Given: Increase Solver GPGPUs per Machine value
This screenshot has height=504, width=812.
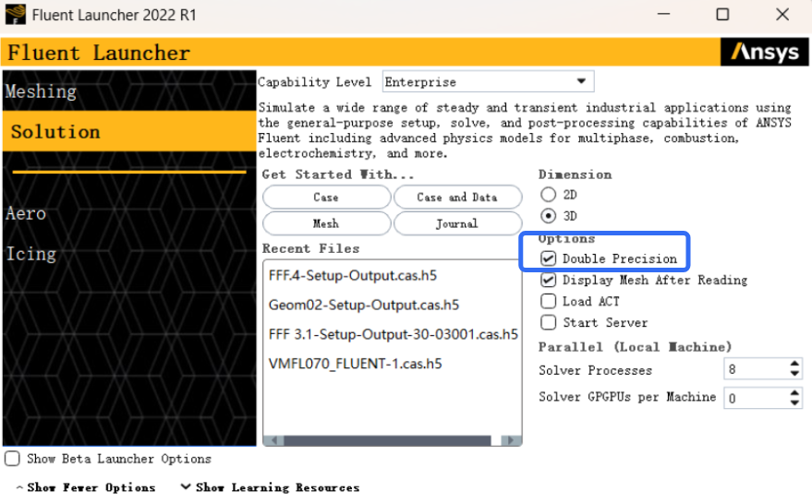Looking at the screenshot, I should [795, 392].
